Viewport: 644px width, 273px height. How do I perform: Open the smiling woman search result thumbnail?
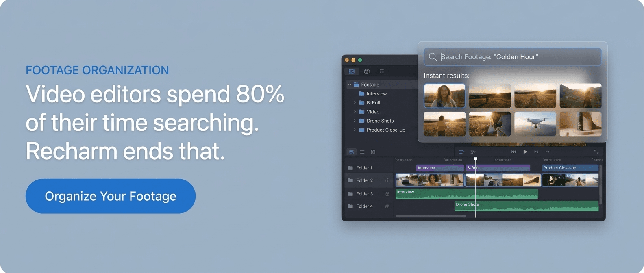[444, 96]
